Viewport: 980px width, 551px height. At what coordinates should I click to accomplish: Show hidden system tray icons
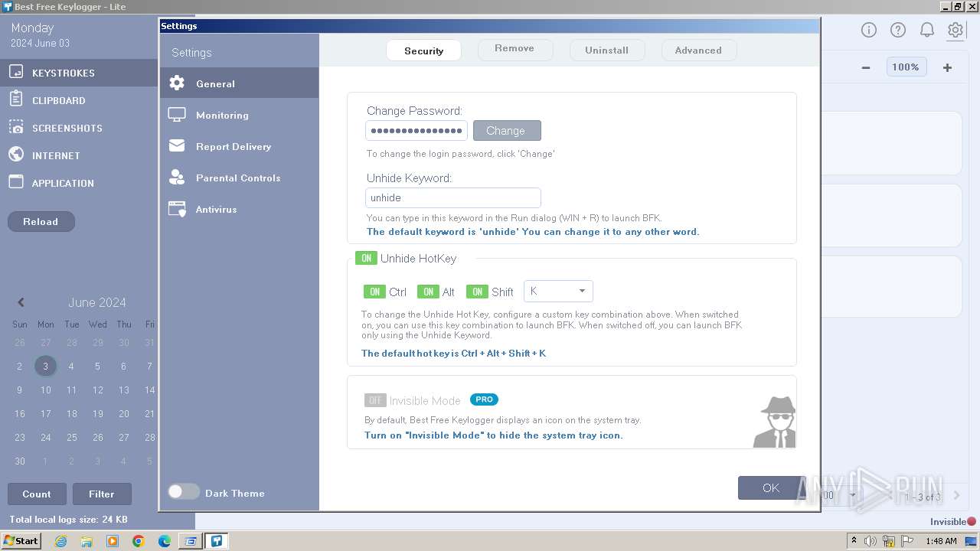[x=854, y=541]
